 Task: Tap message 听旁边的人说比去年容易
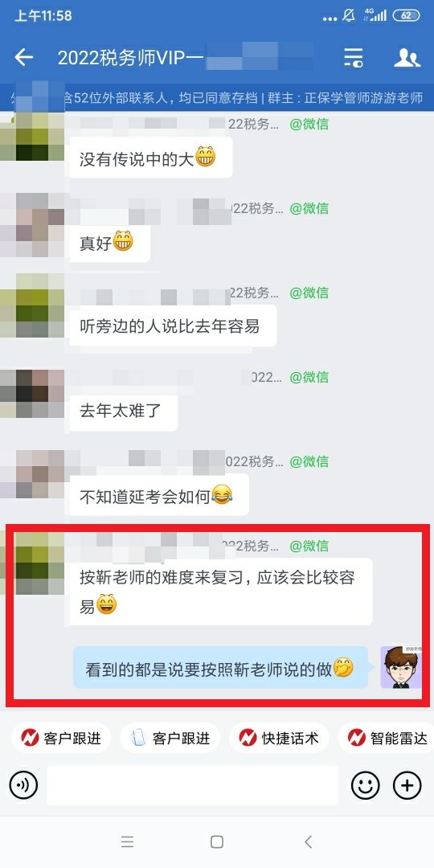pos(170,326)
